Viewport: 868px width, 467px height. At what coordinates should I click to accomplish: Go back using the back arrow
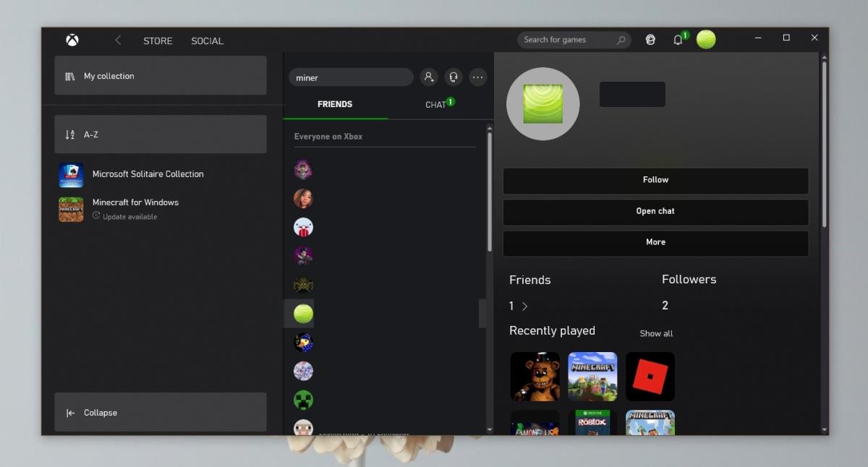point(118,40)
